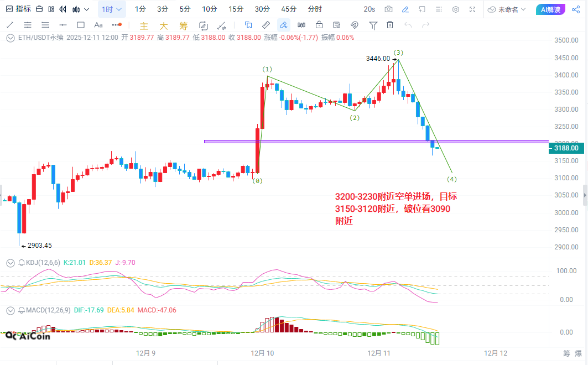Screen dimensions: 588x365
Task: Click the AI解读 button
Action: 550,9
